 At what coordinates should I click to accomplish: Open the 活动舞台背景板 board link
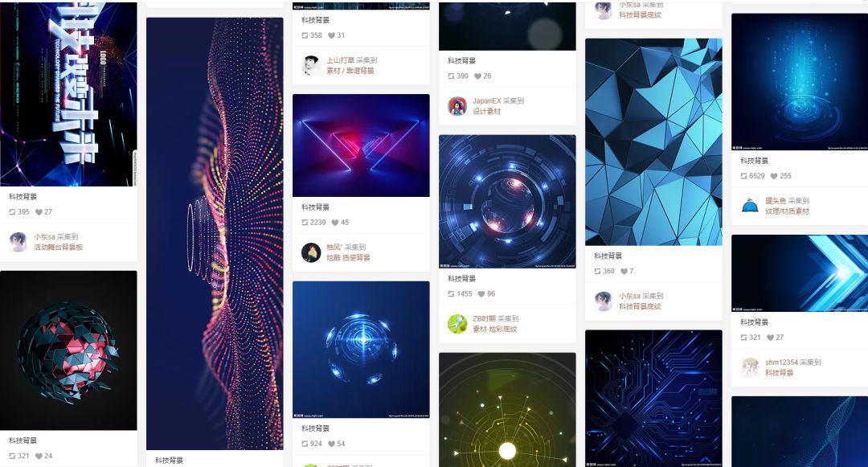(58, 248)
